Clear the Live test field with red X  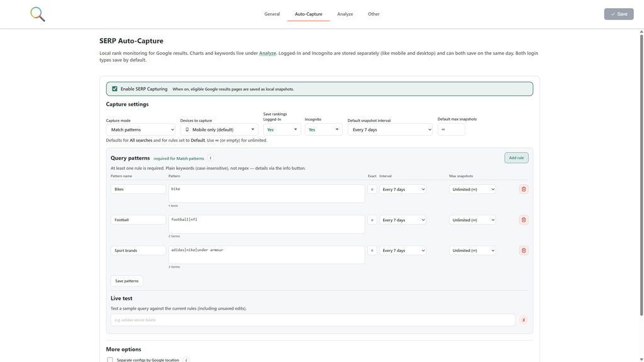tap(524, 320)
